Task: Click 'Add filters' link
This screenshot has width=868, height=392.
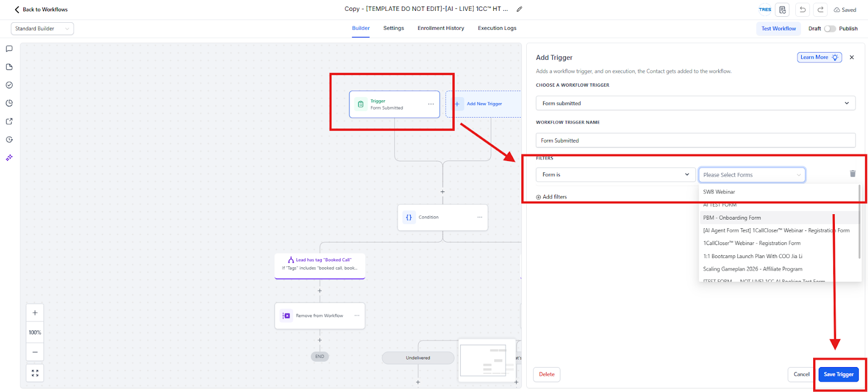Action: [x=551, y=197]
